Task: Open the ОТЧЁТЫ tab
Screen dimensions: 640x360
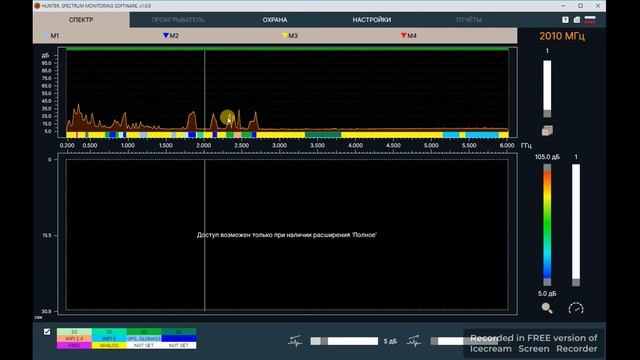Action: [x=469, y=20]
